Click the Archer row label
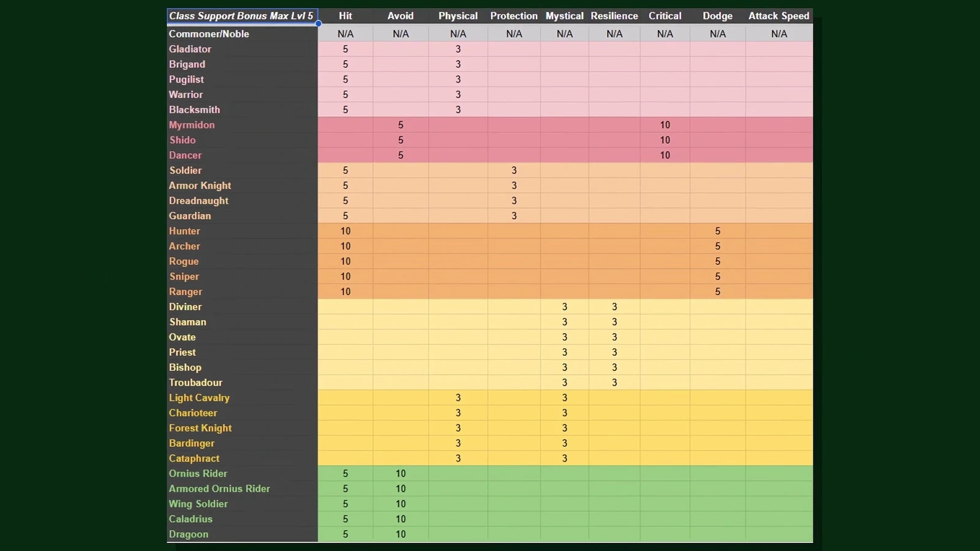Image resolution: width=980 pixels, height=551 pixels. tap(184, 246)
